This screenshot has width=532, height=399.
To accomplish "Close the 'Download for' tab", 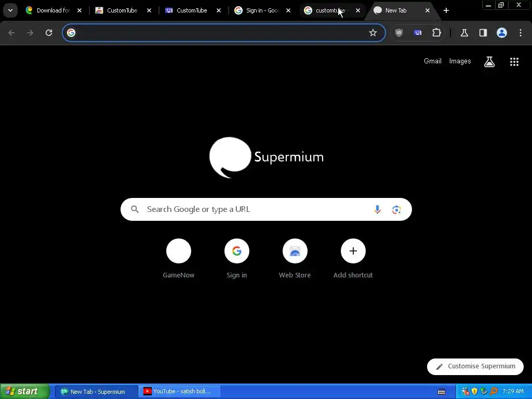I will click(79, 10).
